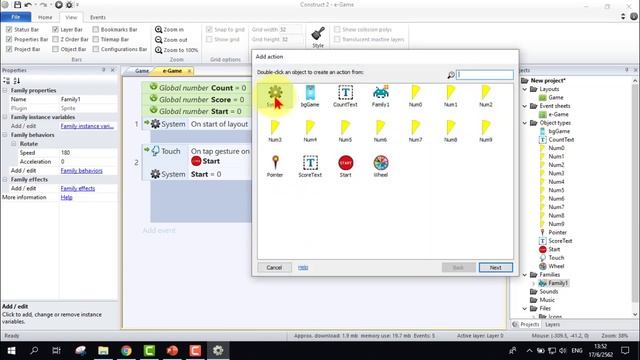Click Cancel in Add action dialog

pos(274,267)
